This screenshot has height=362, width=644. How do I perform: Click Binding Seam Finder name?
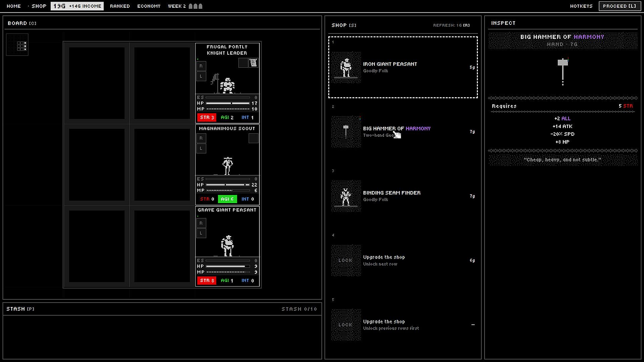coord(392,193)
